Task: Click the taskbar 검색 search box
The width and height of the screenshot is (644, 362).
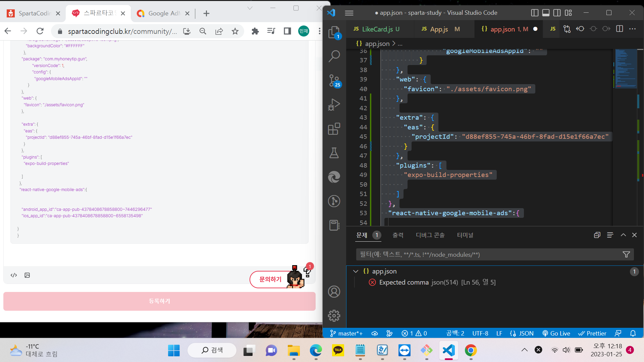Action: coord(212,350)
